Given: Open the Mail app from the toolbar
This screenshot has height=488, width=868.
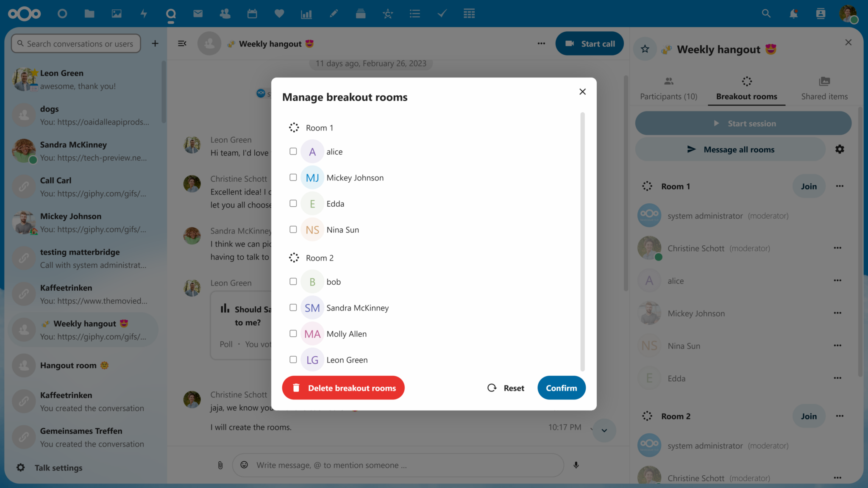Looking at the screenshot, I should click(198, 13).
